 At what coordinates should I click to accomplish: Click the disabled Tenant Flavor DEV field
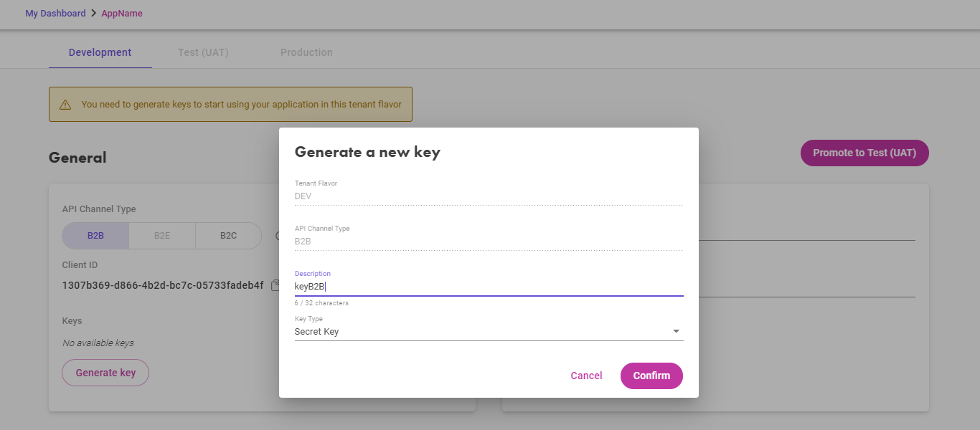[x=489, y=196]
